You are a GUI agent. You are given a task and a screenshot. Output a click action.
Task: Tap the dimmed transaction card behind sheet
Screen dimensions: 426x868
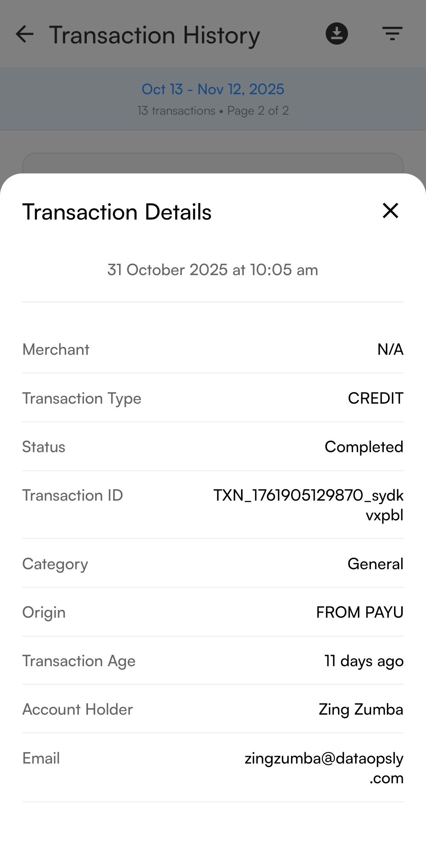click(x=213, y=163)
